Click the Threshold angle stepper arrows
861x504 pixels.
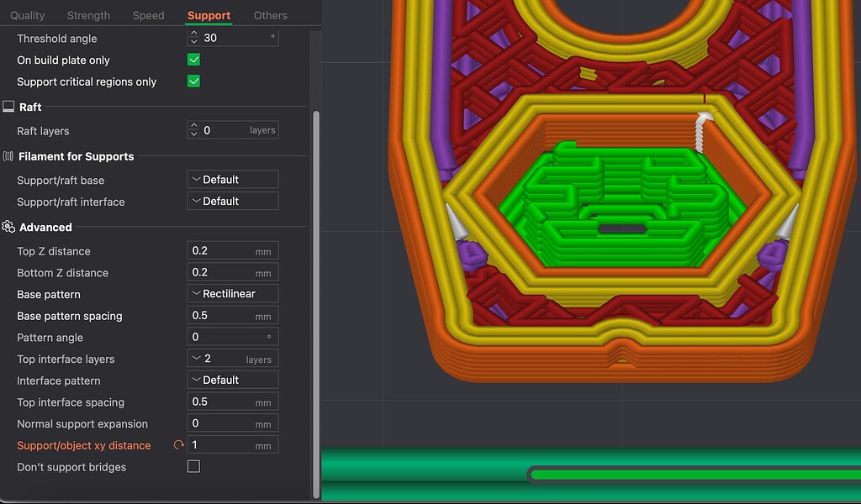[x=193, y=38]
